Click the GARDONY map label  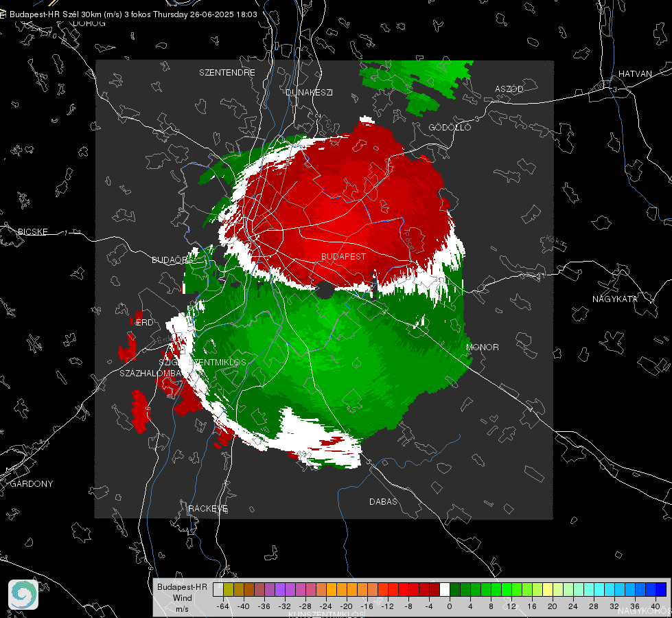click(x=32, y=483)
